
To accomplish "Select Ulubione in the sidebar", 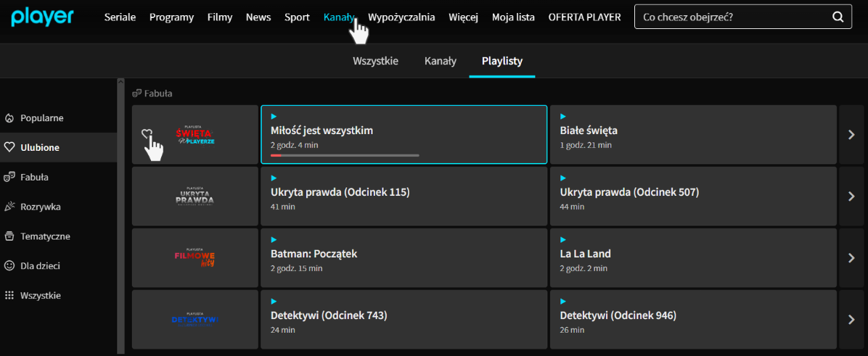I will pyautogui.click(x=40, y=147).
